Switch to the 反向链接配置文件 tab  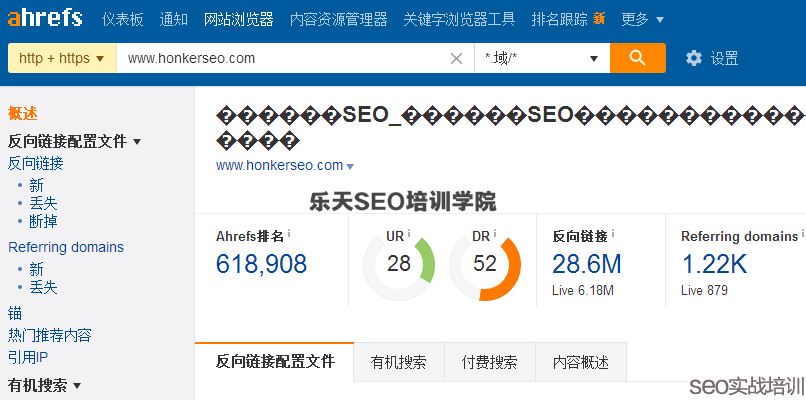[275, 362]
